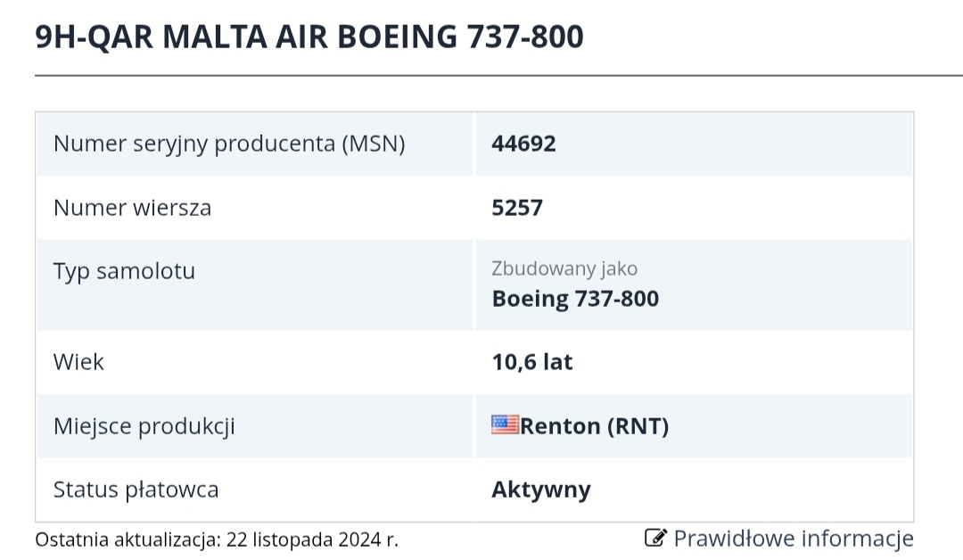The height and width of the screenshot is (560, 963).
Task: Select the Aktywny status value
Action: tap(540, 490)
